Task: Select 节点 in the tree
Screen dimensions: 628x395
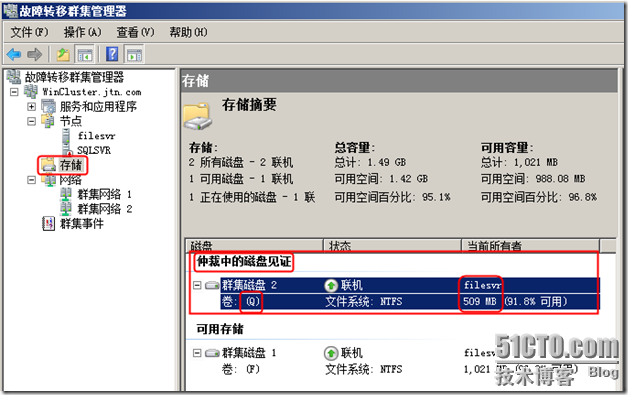Action: [70, 121]
